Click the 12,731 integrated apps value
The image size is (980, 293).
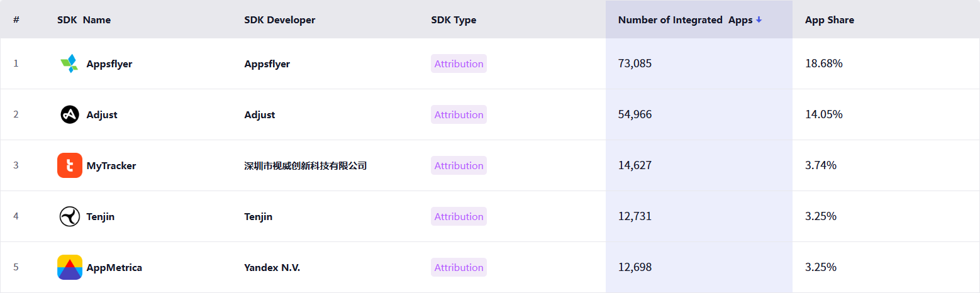click(x=635, y=216)
